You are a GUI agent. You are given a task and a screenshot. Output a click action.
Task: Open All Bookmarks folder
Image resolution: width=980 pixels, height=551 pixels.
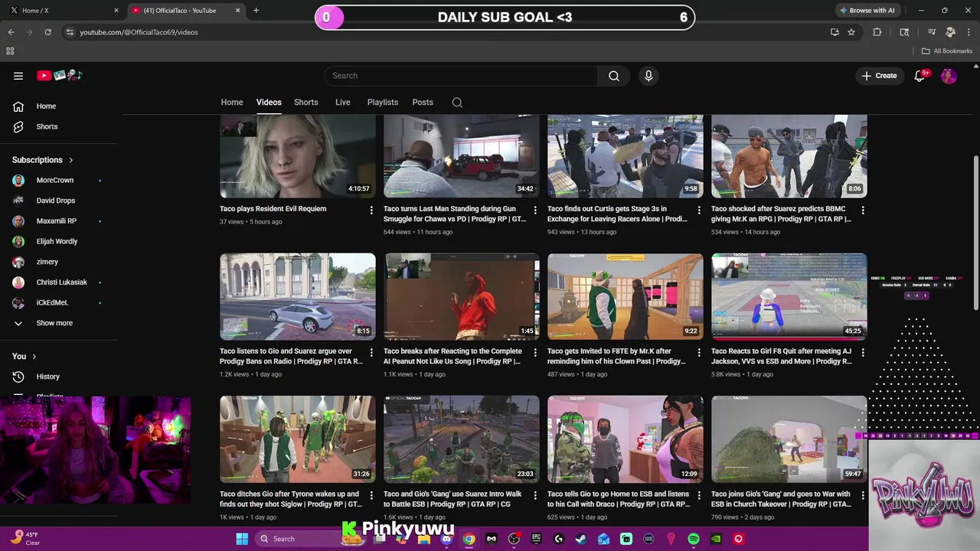tap(947, 51)
